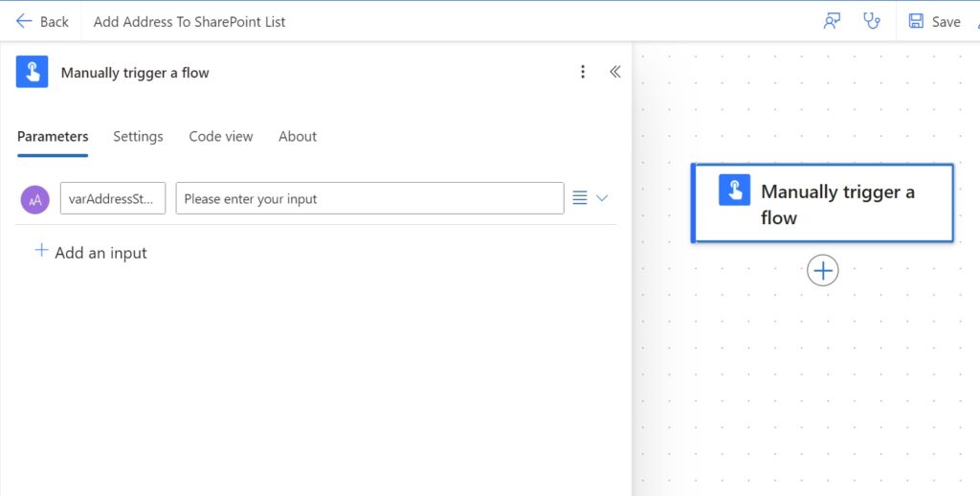Open the Code view tab
Screen dimensions: 980x496
pos(221,136)
